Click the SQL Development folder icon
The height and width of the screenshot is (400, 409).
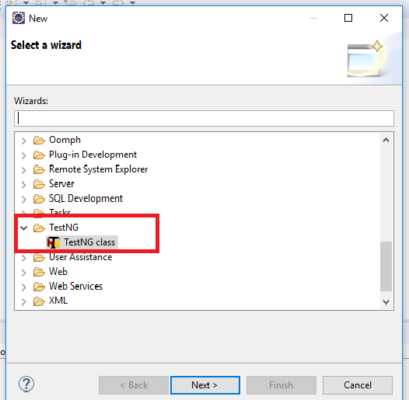pos(39,199)
